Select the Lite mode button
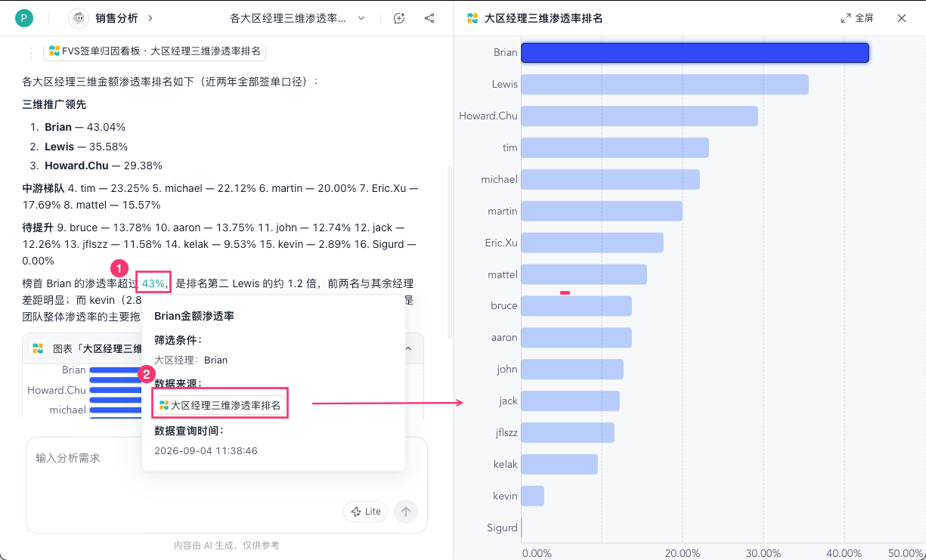Screen dimensions: 926x560 coord(365,512)
